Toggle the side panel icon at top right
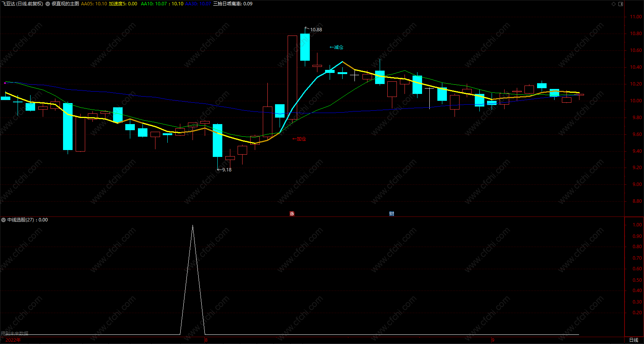 coord(621,4)
